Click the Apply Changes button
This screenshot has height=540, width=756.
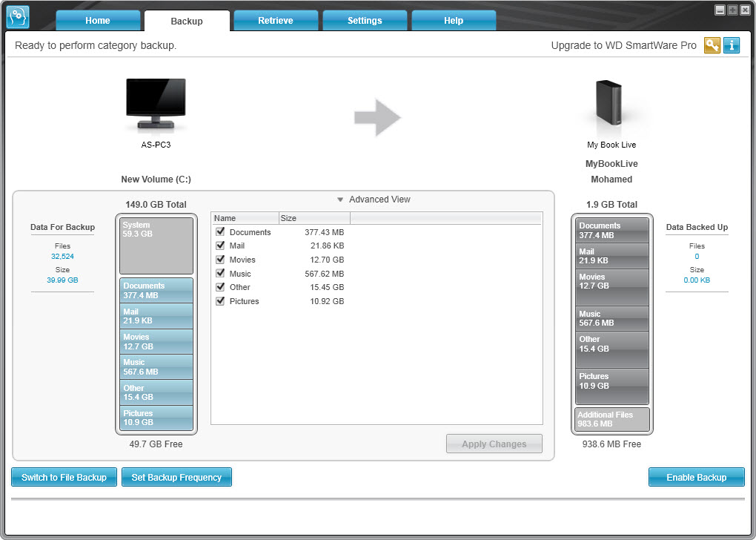(x=494, y=444)
